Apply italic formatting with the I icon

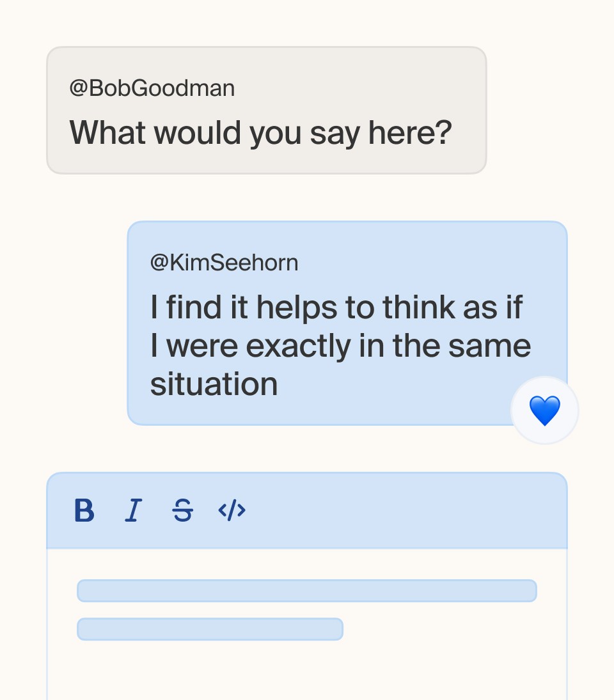[x=133, y=510]
